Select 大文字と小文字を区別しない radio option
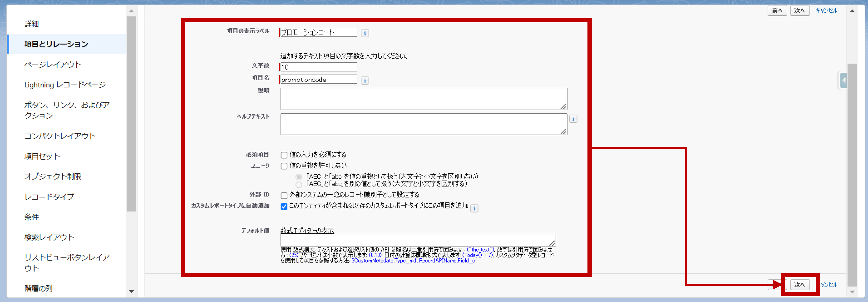Image resolution: width=868 pixels, height=302 pixels. click(x=298, y=177)
